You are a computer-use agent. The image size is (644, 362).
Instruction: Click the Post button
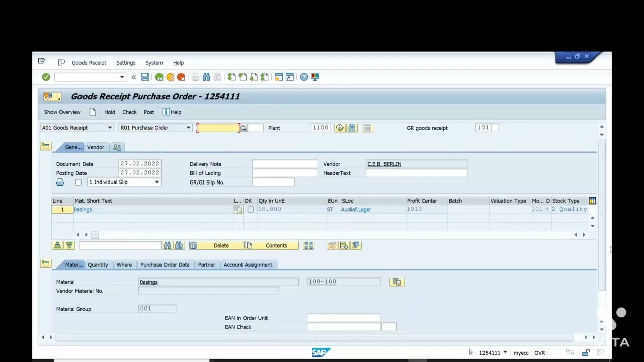pyautogui.click(x=149, y=112)
